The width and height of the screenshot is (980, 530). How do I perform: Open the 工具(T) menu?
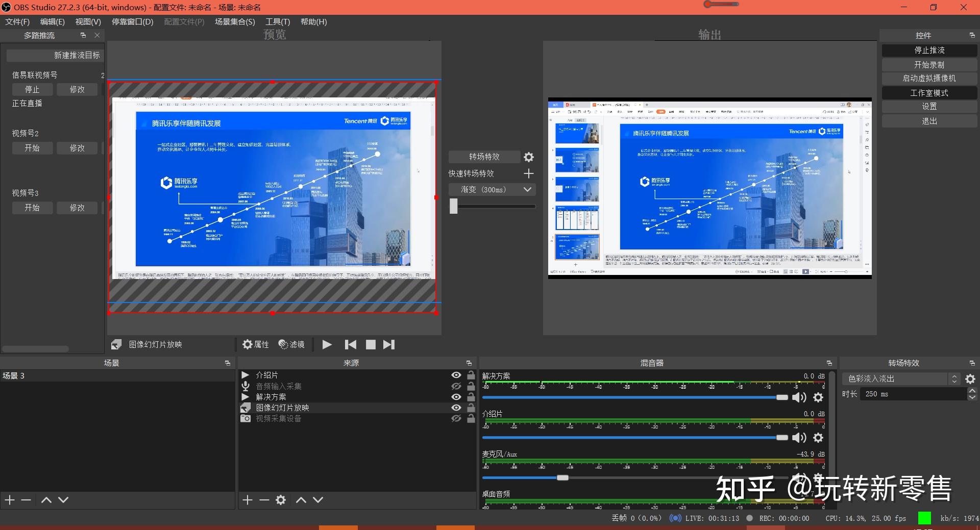278,21
